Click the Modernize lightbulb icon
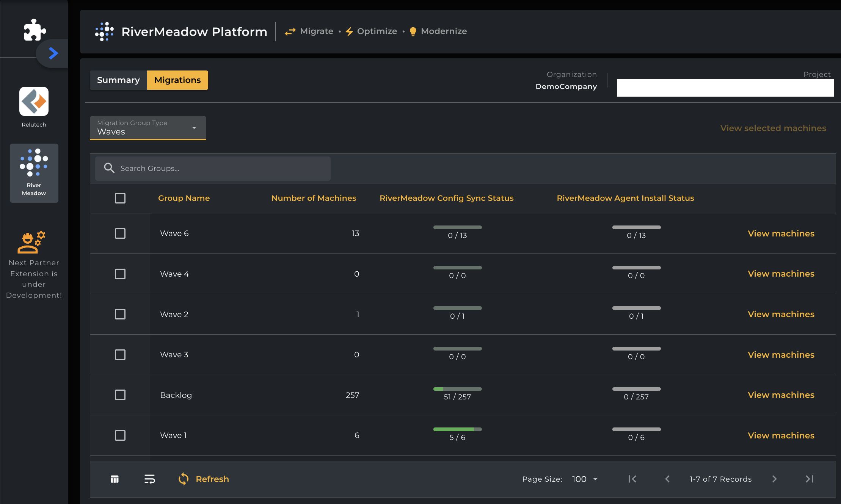Viewport: 841px width, 504px height. click(x=413, y=31)
